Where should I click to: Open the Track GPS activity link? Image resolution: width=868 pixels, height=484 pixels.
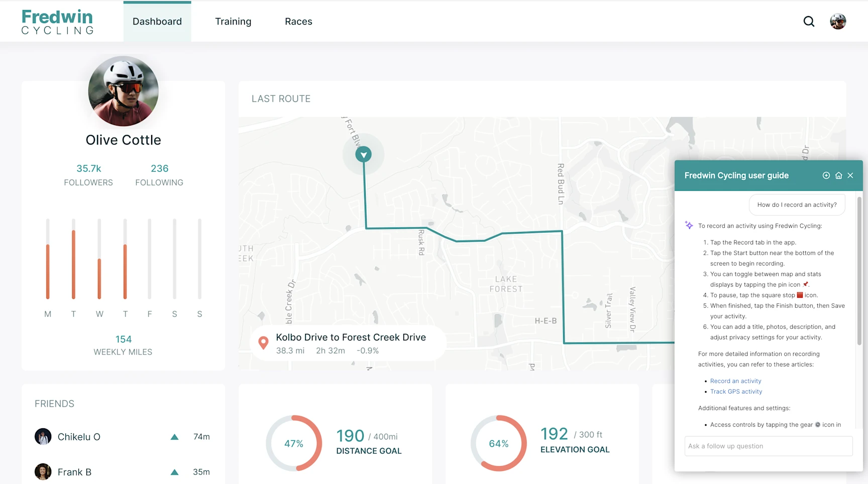click(736, 392)
